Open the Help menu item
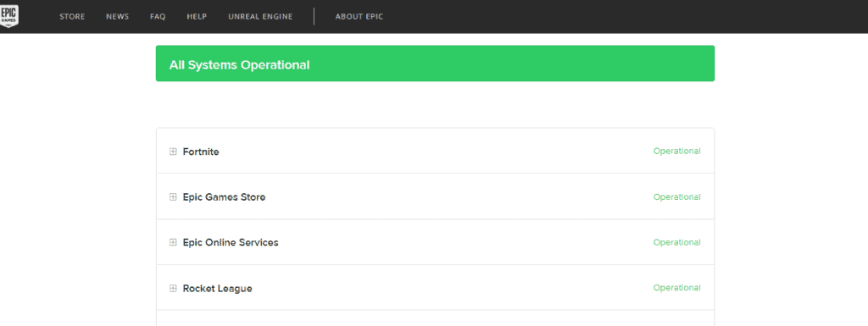868x326 pixels. 197,17
